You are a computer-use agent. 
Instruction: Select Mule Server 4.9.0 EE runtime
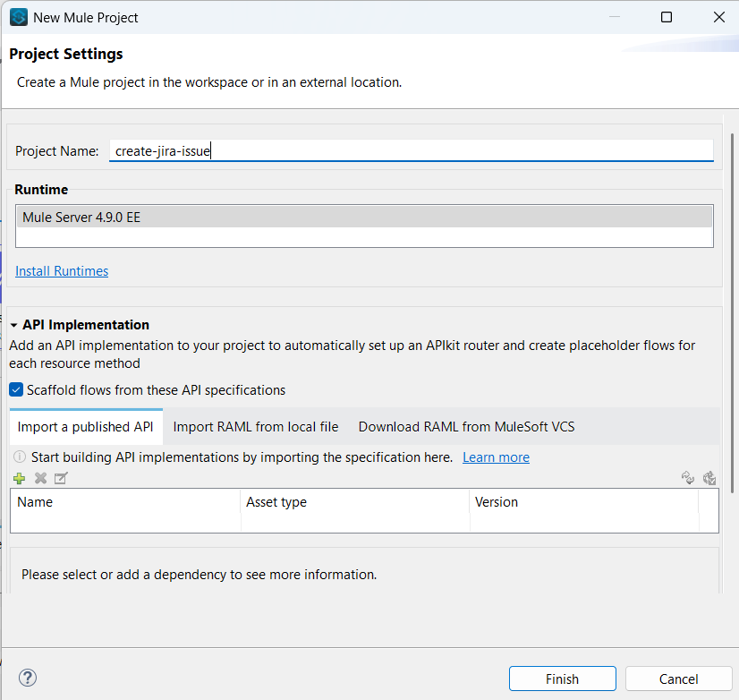click(x=363, y=217)
